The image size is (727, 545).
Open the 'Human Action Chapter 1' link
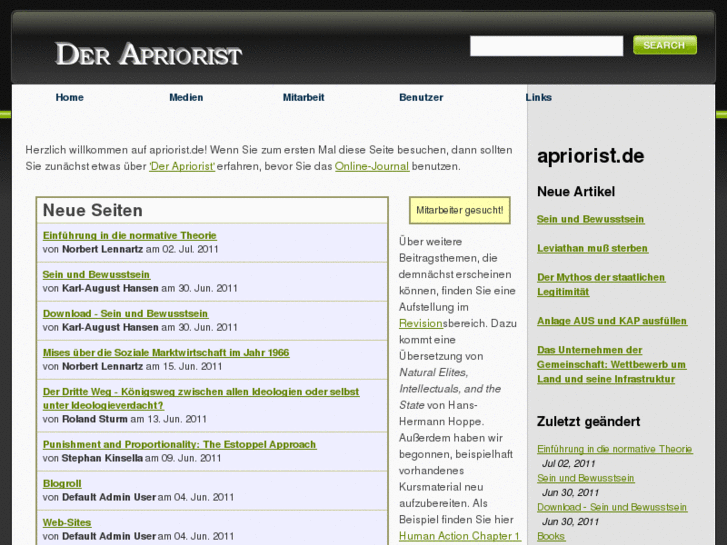click(459, 536)
